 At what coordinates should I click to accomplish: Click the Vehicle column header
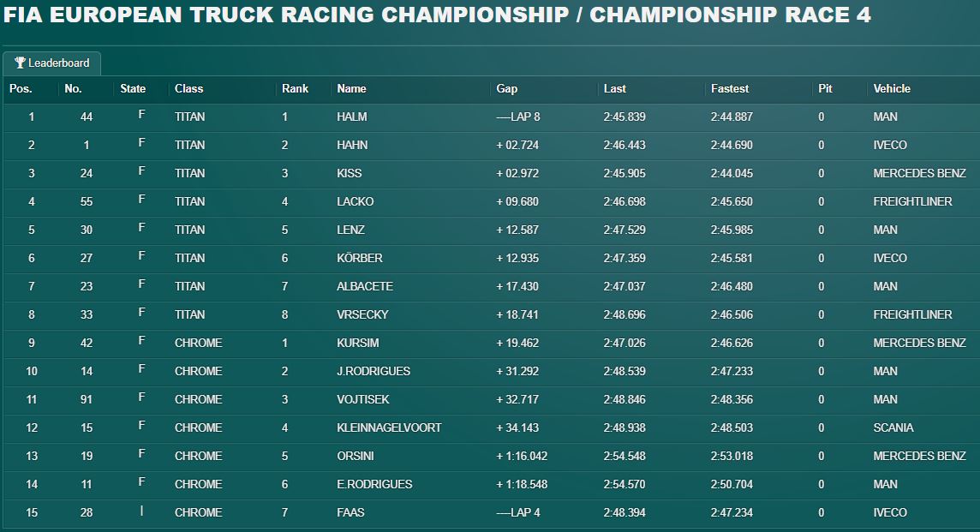click(x=892, y=89)
